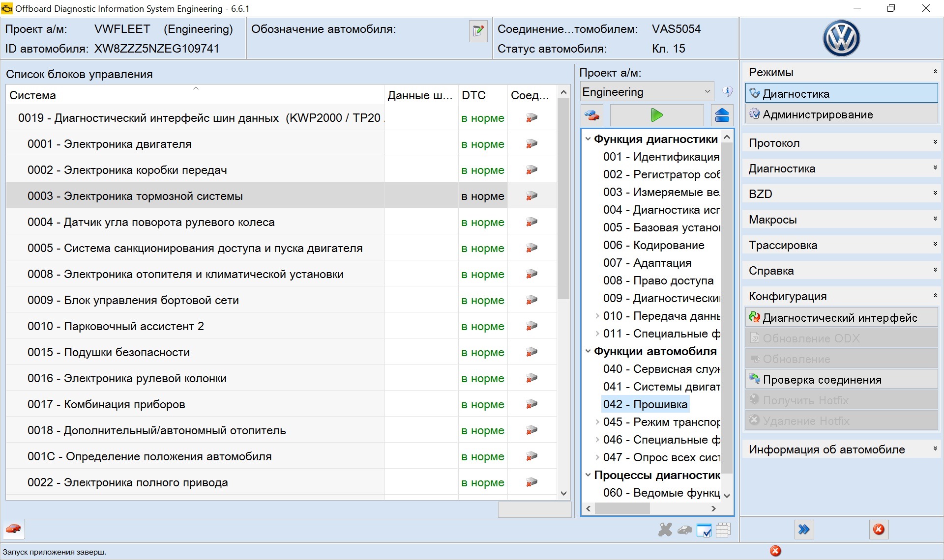Click the crossed tools icon in bottom toolbar
The width and height of the screenshot is (944, 560).
click(x=665, y=530)
